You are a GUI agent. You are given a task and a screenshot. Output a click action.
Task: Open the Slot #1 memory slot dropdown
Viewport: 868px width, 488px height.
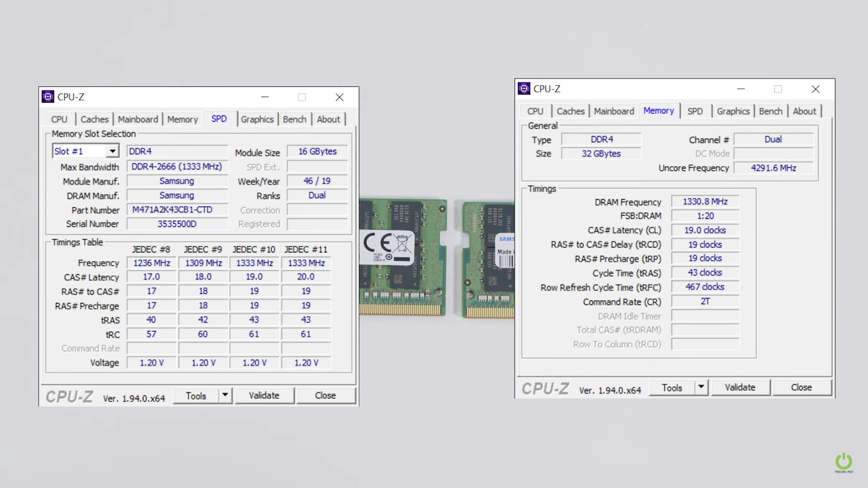click(112, 151)
